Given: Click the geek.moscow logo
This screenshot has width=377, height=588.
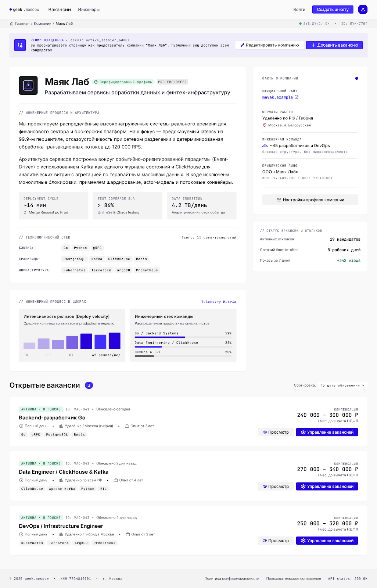Looking at the screenshot, I should point(24,10).
